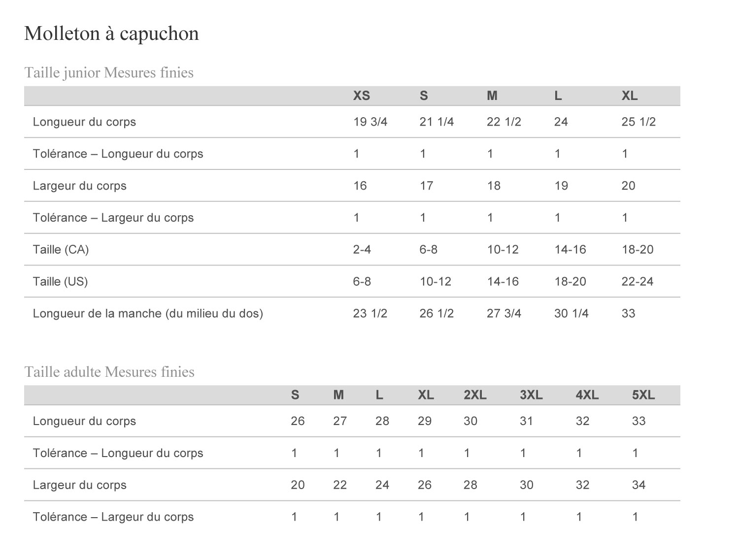Click the XL column header in junior table
739x560 pixels.
click(x=630, y=96)
